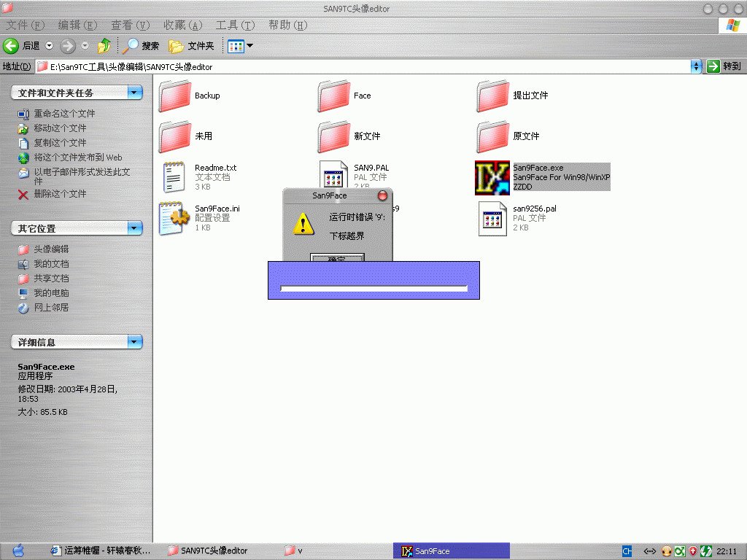Select the Readme.txt file icon
The image size is (747, 560).
coord(174,177)
